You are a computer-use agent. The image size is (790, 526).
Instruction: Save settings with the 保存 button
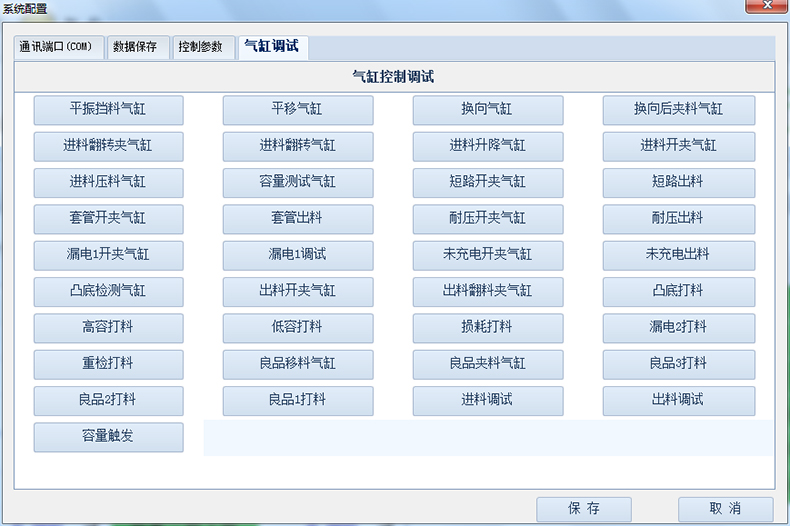tap(584, 509)
